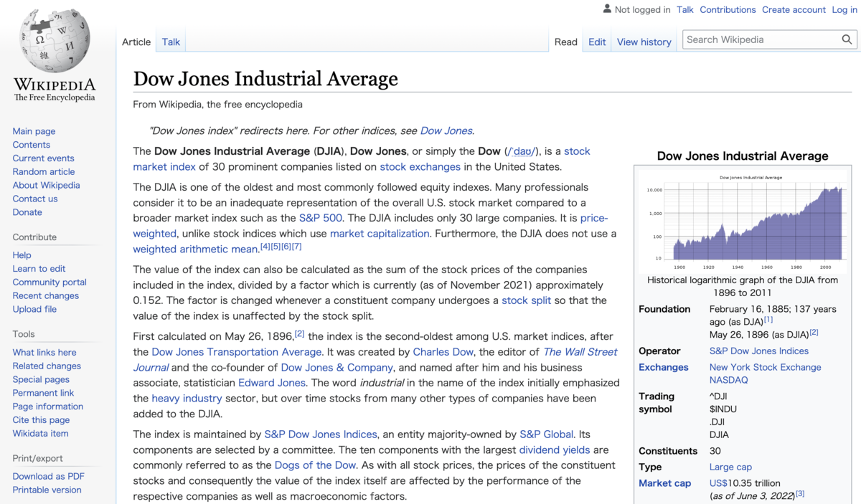Click the /ˈdaʊ/ pronunciation link
Screen dimensions: 861x504
521,151
